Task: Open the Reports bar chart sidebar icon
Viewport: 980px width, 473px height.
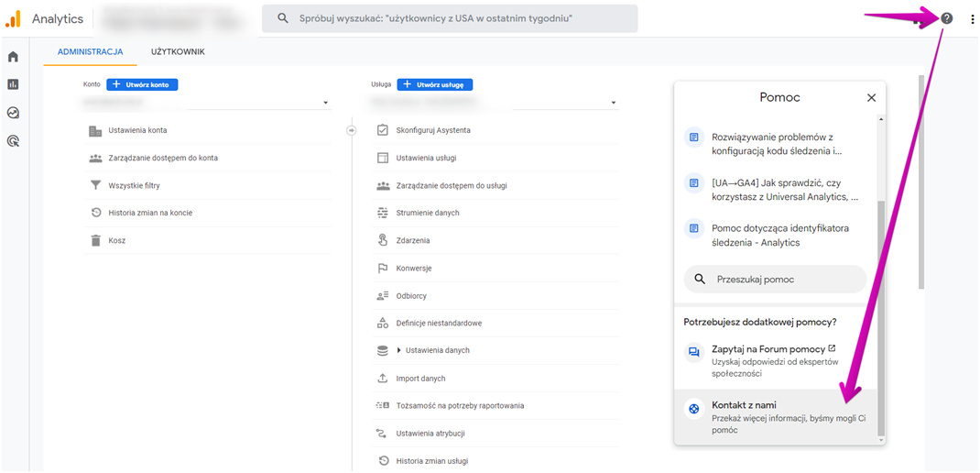Action: click(x=13, y=83)
